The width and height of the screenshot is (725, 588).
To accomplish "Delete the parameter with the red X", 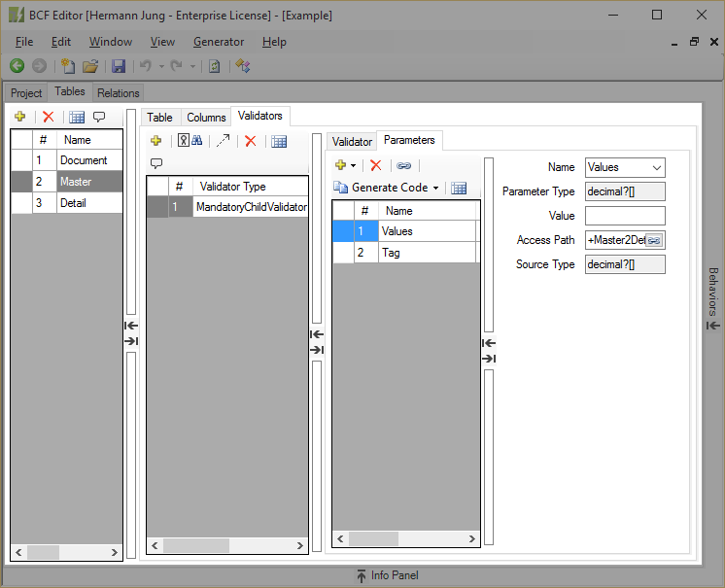I will click(376, 165).
